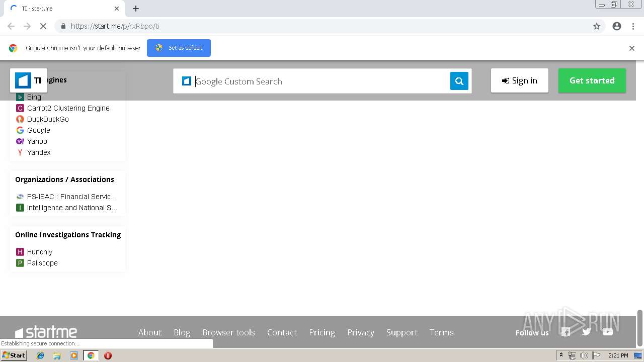Viewport: 644px width, 362px height.
Task: Open the Pricing footer link
Action: (322, 332)
